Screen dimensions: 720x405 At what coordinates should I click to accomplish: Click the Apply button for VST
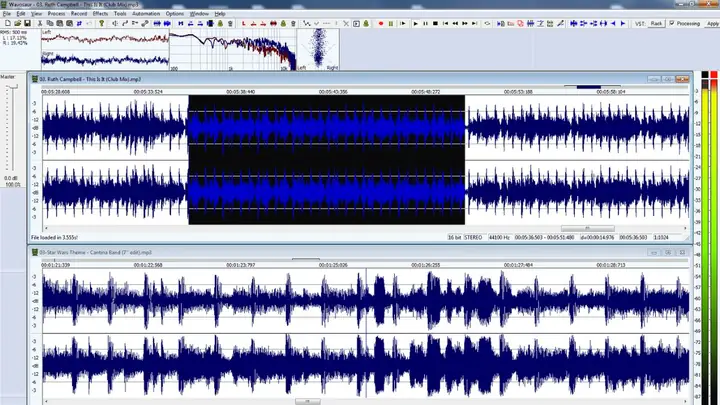tap(713, 23)
